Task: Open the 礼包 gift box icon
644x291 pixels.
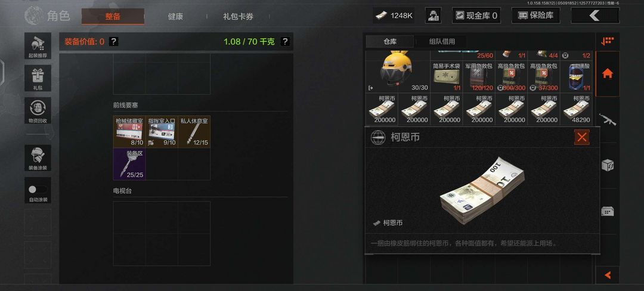Action: [x=38, y=78]
